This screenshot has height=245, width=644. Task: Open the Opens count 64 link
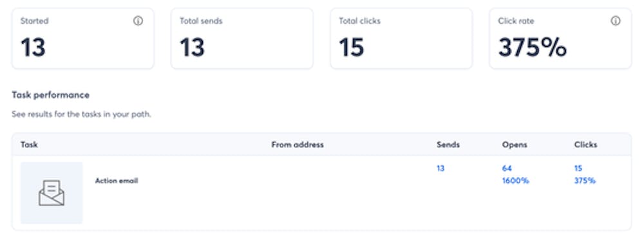[x=507, y=168]
